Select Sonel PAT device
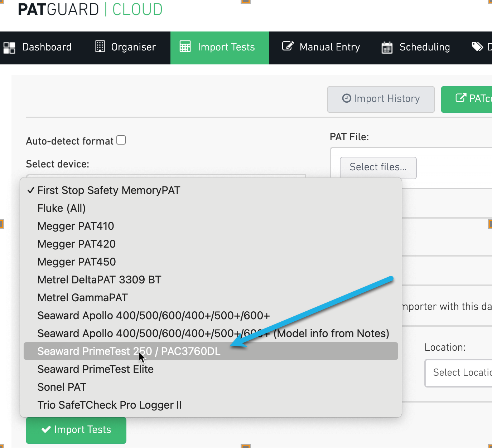The width and height of the screenshot is (492, 448). [x=211, y=387]
